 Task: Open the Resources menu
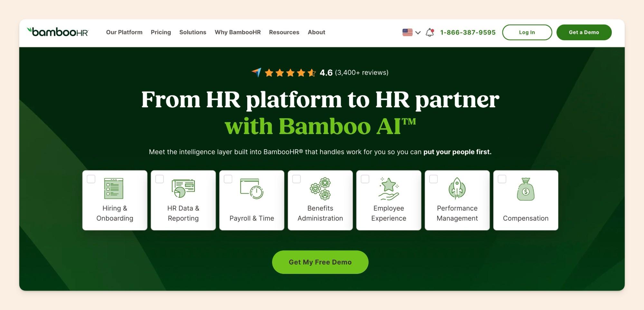click(x=284, y=32)
